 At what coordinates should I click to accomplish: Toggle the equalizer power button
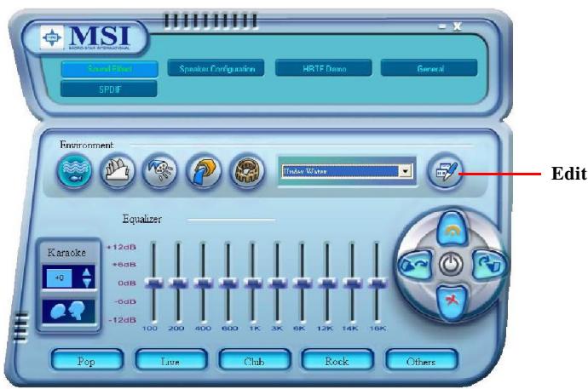pyautogui.click(x=451, y=265)
